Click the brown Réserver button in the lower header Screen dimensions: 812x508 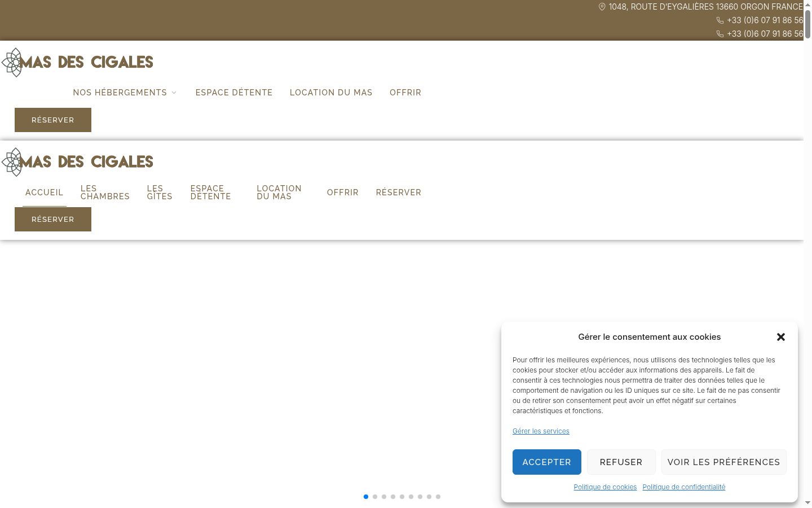click(53, 219)
